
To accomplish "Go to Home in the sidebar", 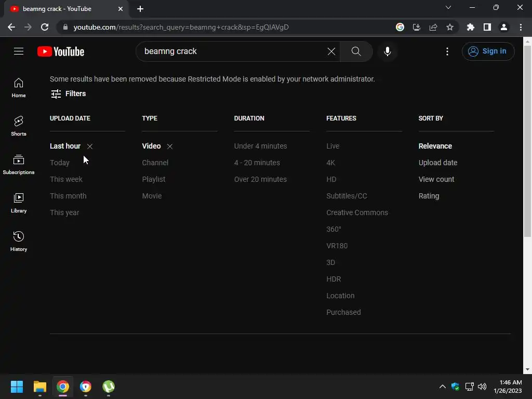I will (x=19, y=88).
